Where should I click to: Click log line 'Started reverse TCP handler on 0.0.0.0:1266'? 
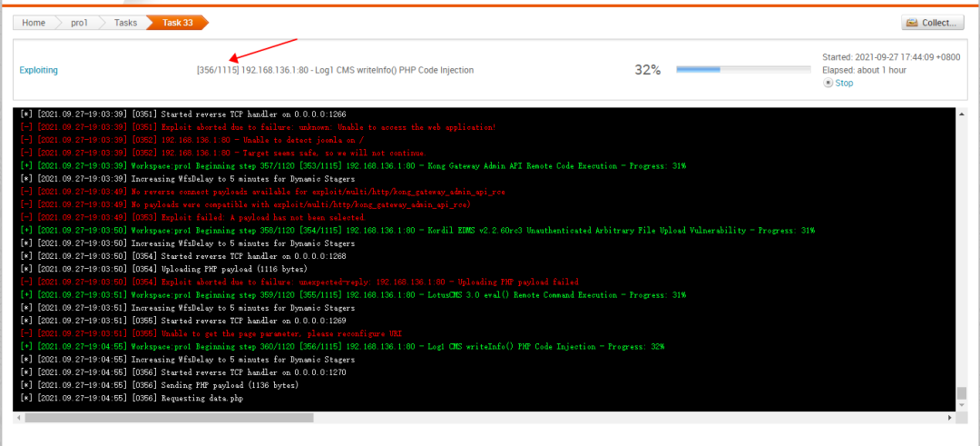(x=182, y=114)
